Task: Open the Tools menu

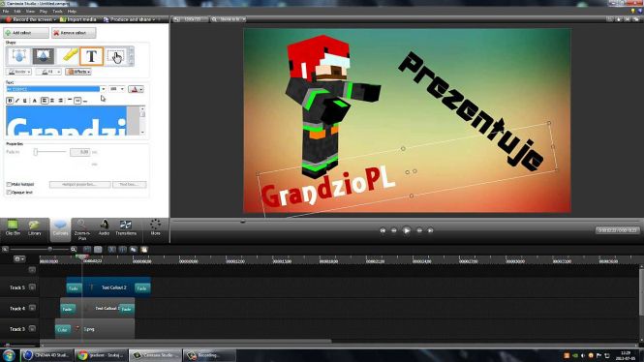Action: 57,11
